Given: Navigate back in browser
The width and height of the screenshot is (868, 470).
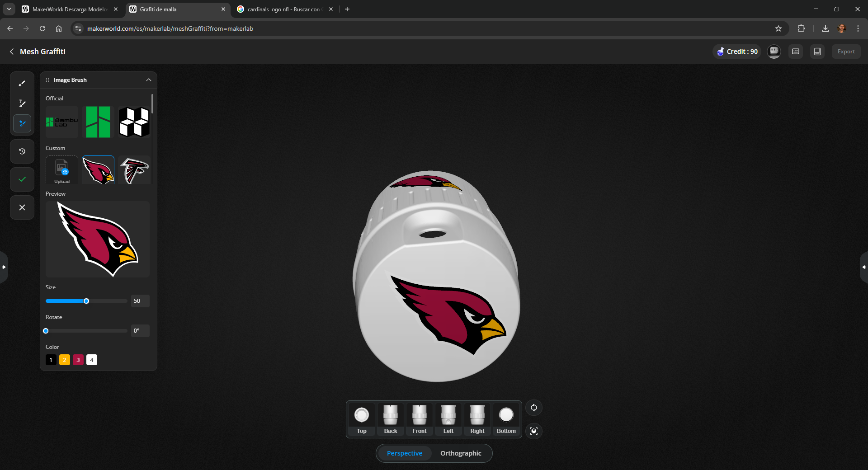Looking at the screenshot, I should pyautogui.click(x=10, y=28).
